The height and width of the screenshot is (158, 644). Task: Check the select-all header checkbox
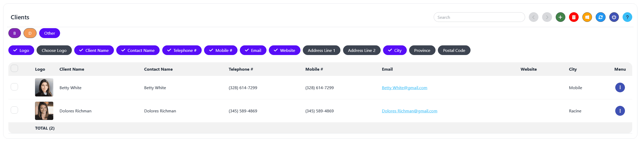click(x=14, y=68)
